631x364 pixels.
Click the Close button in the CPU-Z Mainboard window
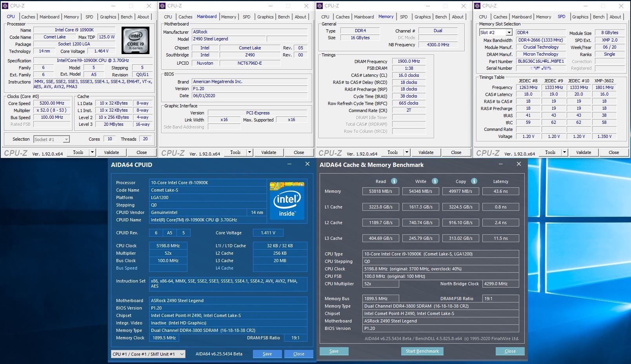(x=299, y=152)
